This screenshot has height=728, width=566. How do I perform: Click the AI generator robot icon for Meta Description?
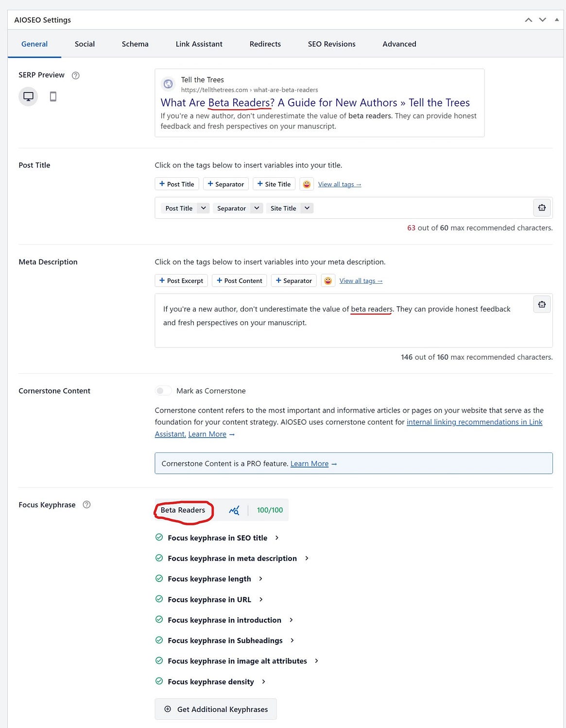[x=542, y=304]
